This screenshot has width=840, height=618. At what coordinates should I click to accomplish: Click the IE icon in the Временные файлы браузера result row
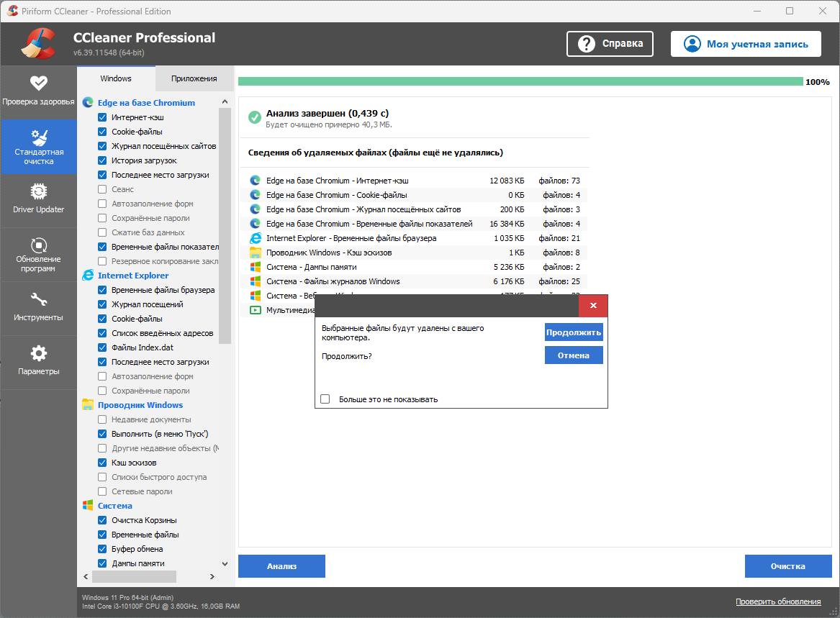[x=256, y=238]
